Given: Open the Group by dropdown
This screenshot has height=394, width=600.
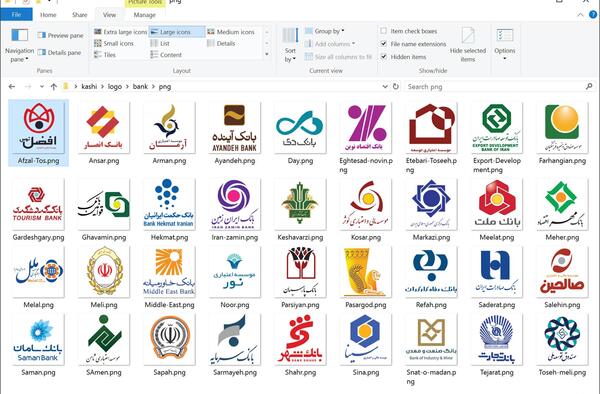Looking at the screenshot, I should click(x=325, y=31).
